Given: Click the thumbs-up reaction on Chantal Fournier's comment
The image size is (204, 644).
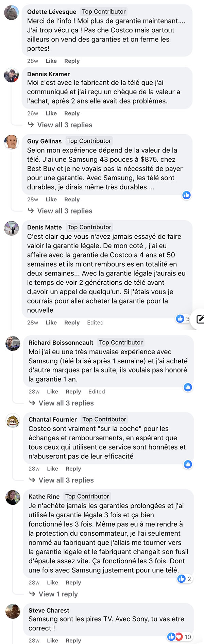Looking at the screenshot, I should [188, 464].
